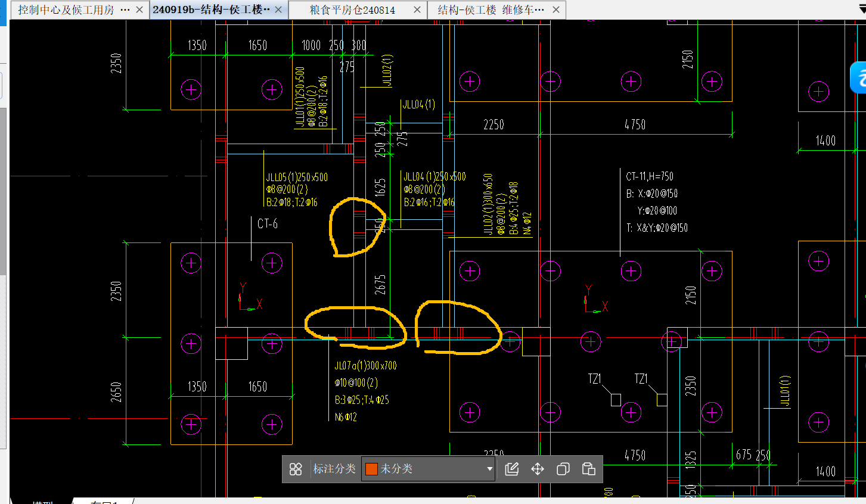Click the 1625 vertical dimension text
866x504 pixels.
[380, 188]
